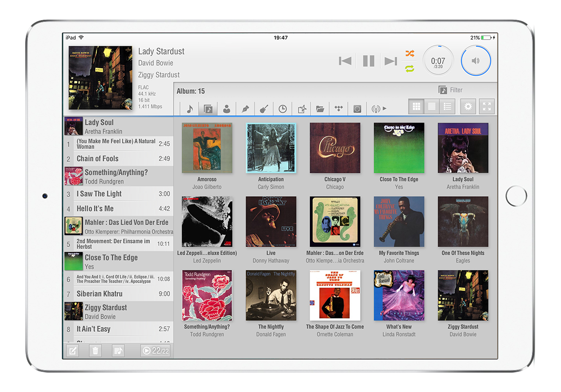Open the artist browse icon
561x392 pixels.
coord(226,109)
